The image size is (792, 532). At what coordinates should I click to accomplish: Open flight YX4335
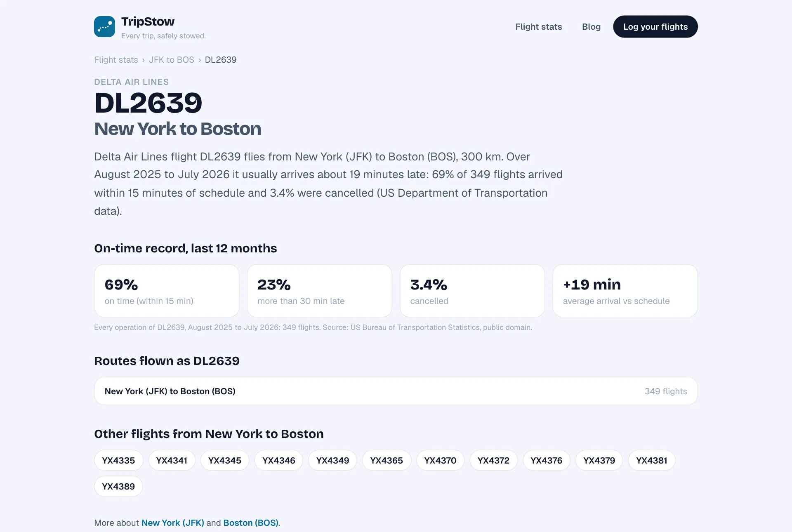coord(118,460)
